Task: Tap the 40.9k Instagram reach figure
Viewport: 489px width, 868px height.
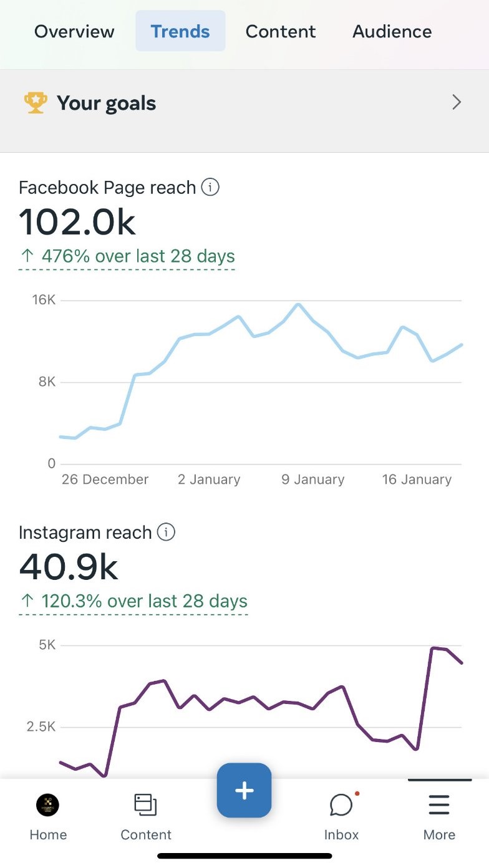Action: pyautogui.click(x=69, y=567)
